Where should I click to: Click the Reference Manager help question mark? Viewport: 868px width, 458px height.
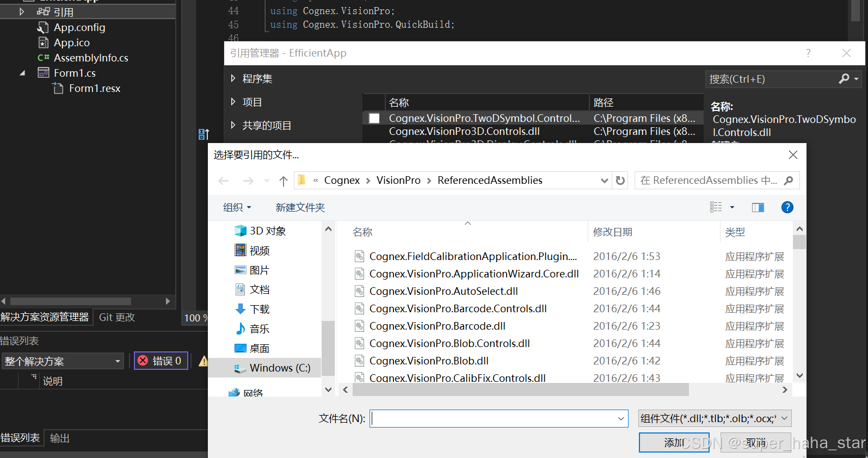(x=808, y=53)
